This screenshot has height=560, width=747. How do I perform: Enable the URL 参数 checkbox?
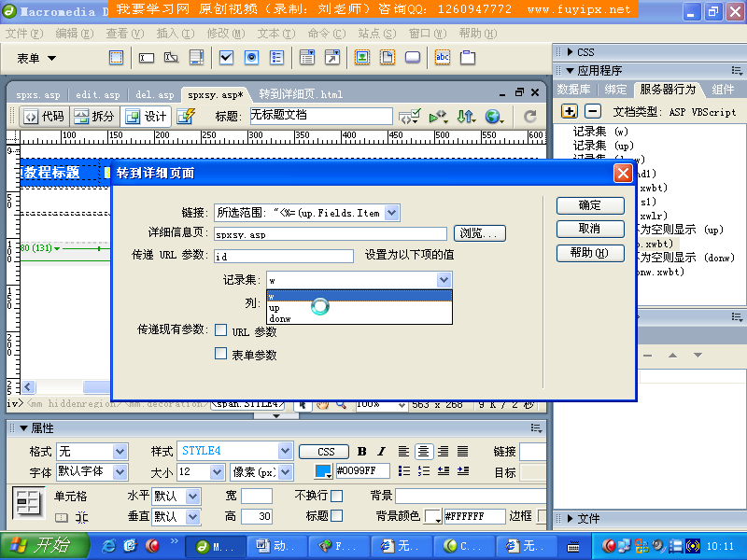220,330
